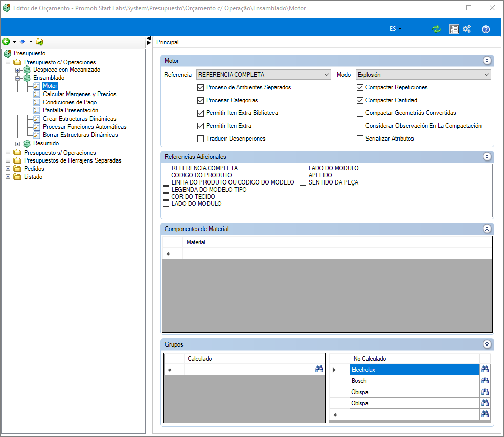Screen dimensions: 504x437
Task: Enable Traducir Descripciones checkbox
Action: [200, 139]
